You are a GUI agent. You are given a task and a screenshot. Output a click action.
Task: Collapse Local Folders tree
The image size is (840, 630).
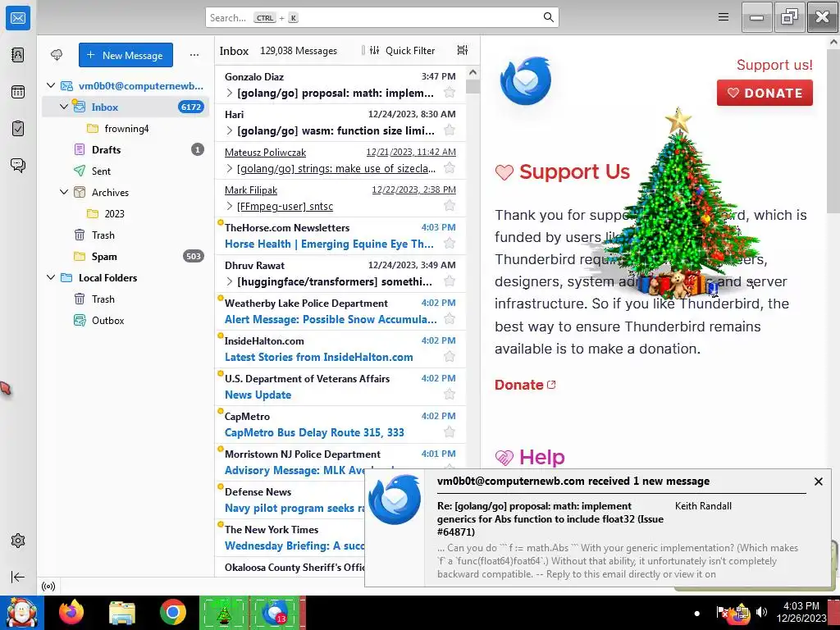coord(51,277)
